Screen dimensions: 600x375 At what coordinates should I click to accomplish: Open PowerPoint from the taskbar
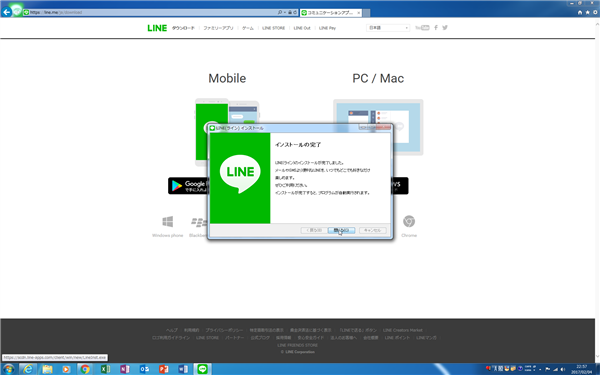click(x=164, y=369)
